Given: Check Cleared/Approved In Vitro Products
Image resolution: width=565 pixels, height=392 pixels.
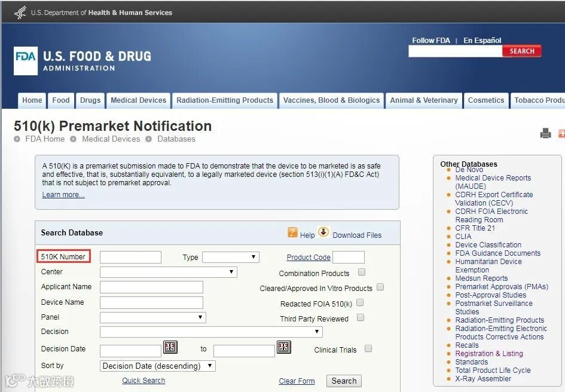Looking at the screenshot, I should (380, 287).
